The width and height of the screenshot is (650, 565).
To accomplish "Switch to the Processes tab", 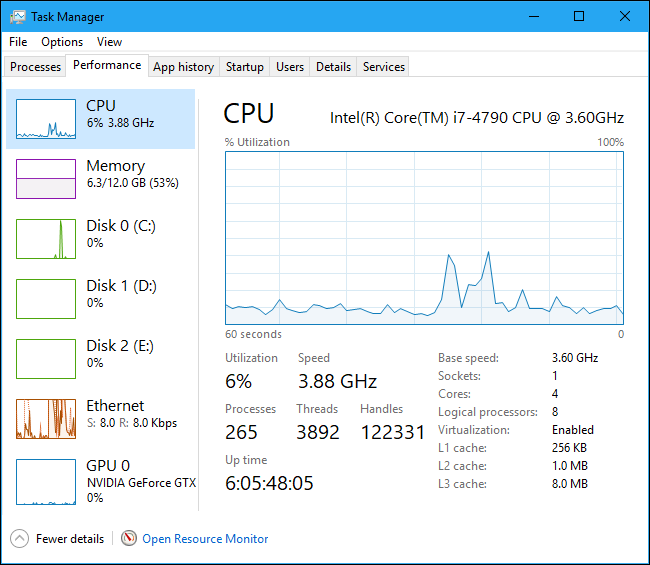I will click(x=35, y=67).
